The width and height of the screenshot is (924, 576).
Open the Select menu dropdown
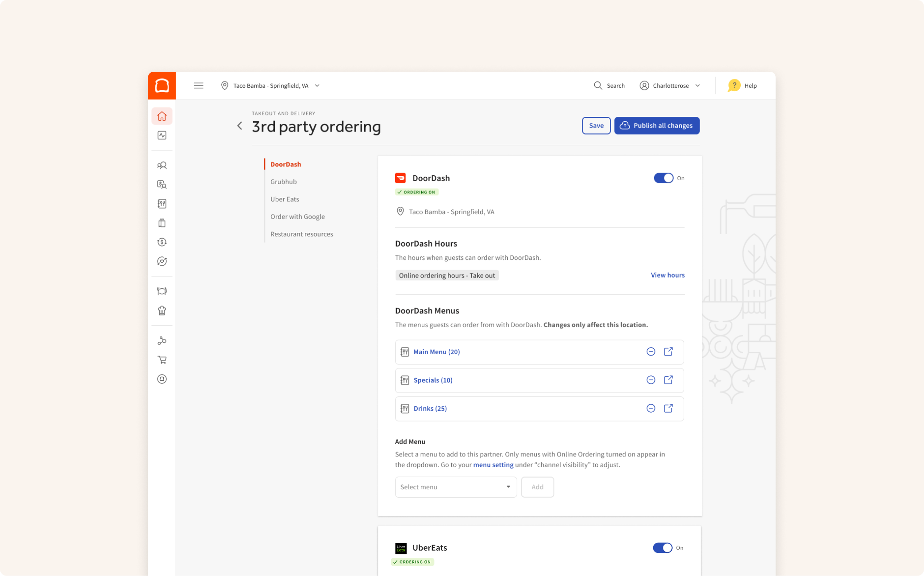tap(455, 487)
